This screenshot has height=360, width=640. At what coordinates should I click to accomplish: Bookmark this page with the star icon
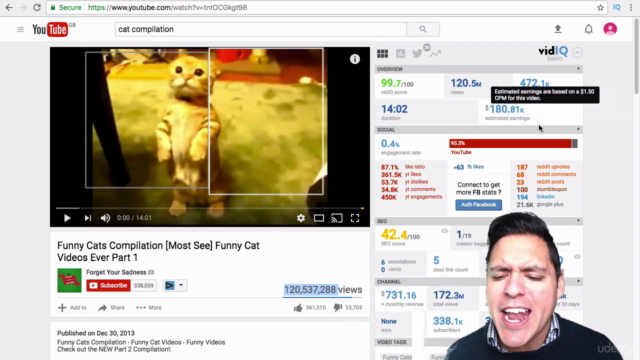click(600, 7)
